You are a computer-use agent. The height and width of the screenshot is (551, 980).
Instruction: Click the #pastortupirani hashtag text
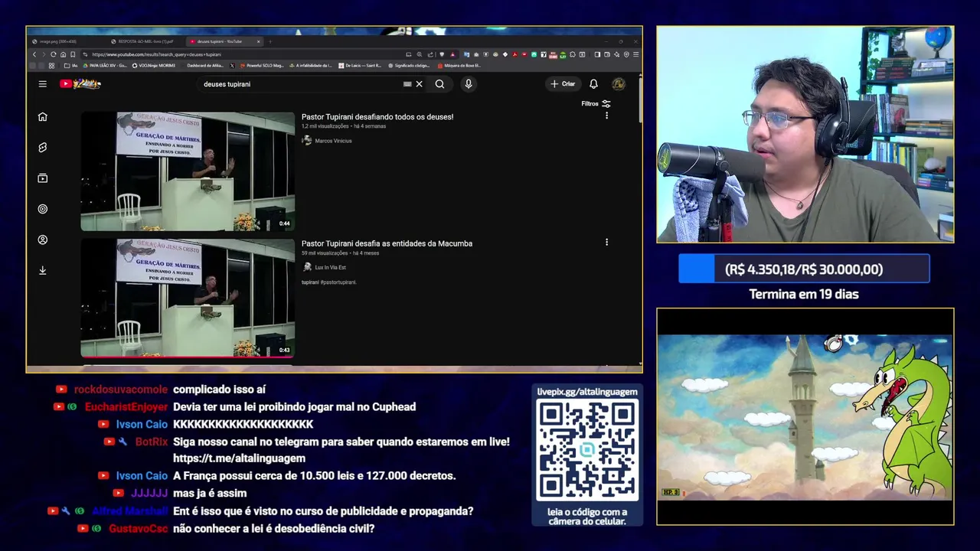(x=338, y=282)
